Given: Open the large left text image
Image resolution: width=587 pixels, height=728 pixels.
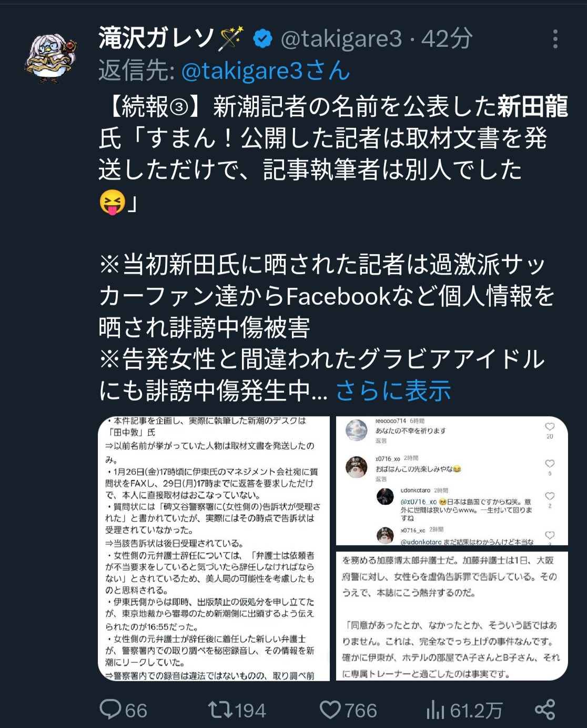Looking at the screenshot, I should coord(214,549).
